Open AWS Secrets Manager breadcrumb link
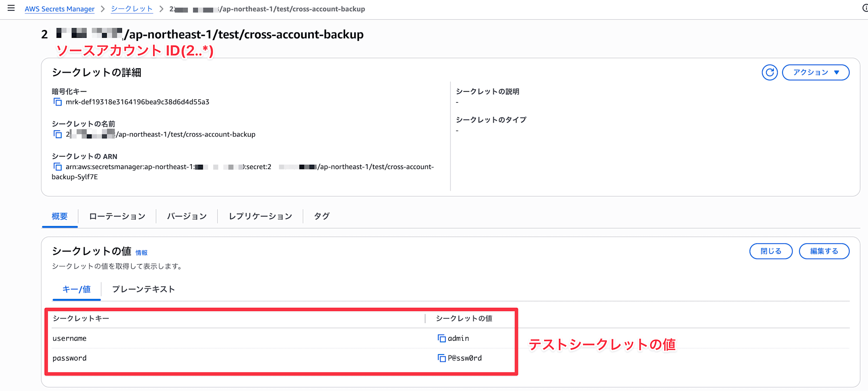 click(x=59, y=9)
